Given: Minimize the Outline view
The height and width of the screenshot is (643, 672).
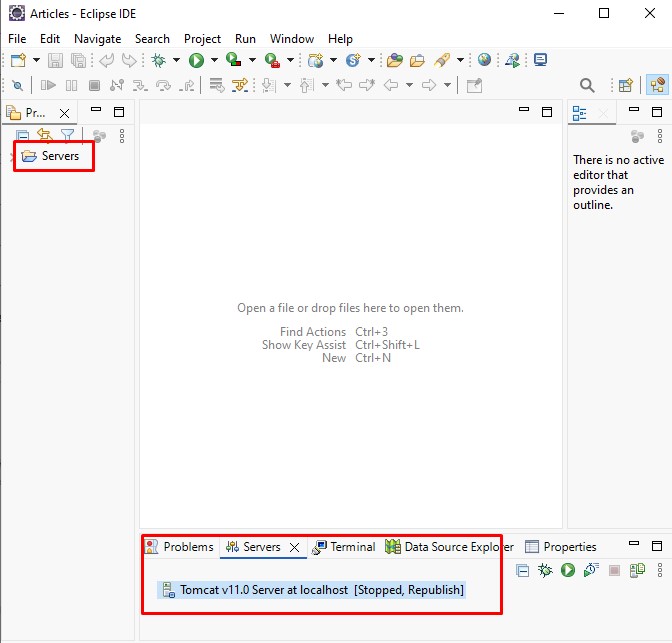Looking at the screenshot, I should coord(634,110).
